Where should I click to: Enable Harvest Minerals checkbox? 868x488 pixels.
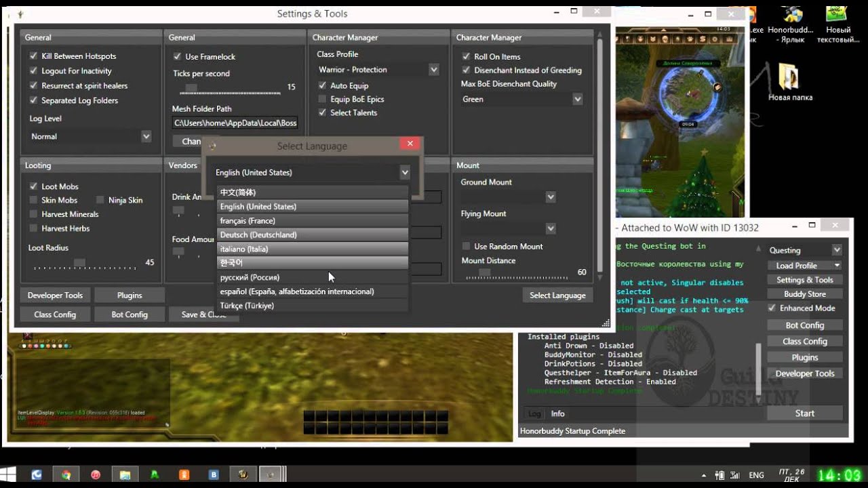(x=33, y=214)
